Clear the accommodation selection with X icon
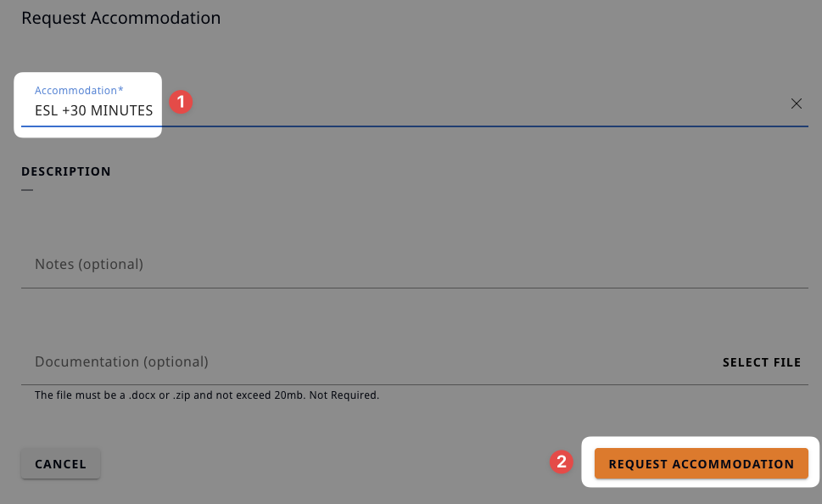822x504 pixels. (796, 104)
